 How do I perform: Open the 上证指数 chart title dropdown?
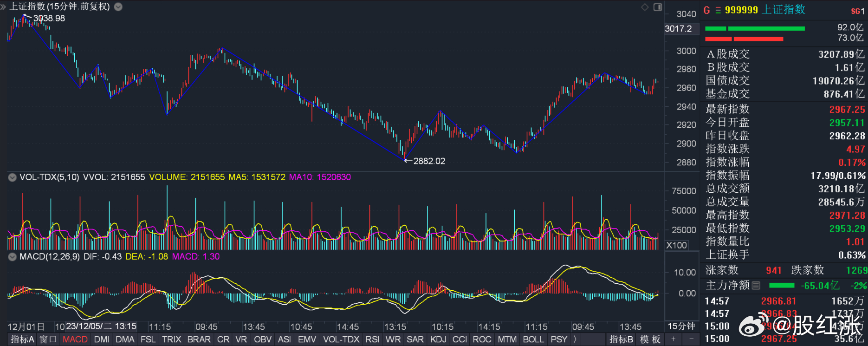[x=118, y=7]
